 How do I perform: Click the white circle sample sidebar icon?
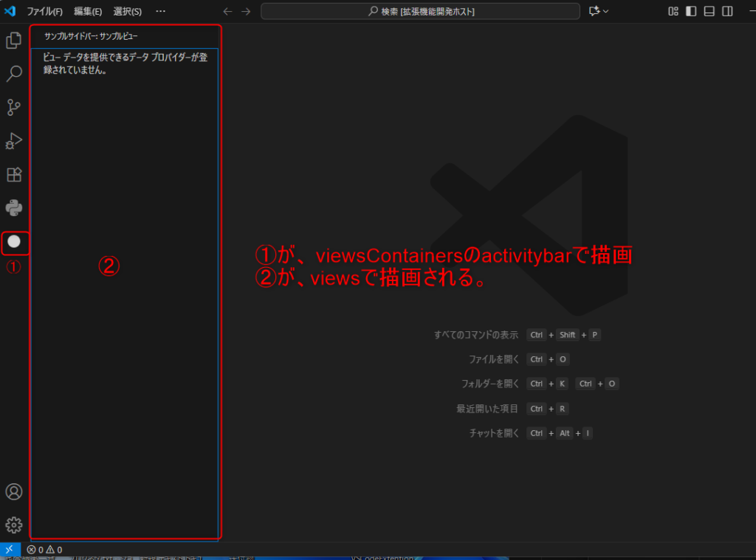pyautogui.click(x=13, y=241)
